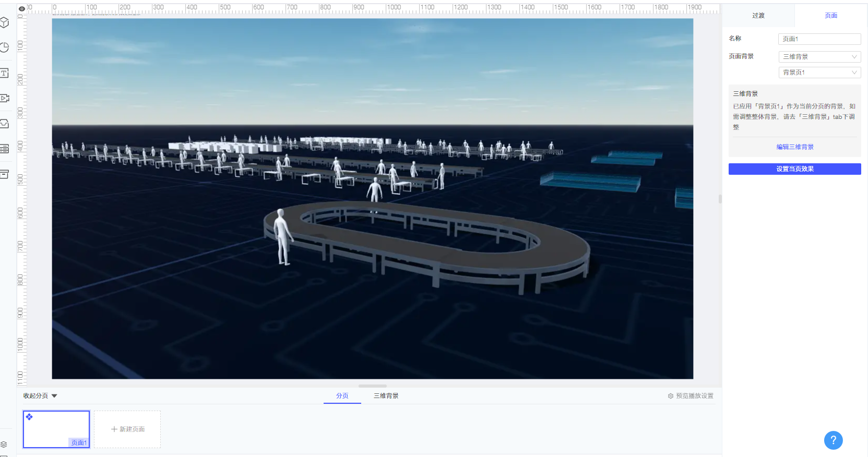Open the video media component icon
Screen dimensions: 868x457
tap(5, 98)
